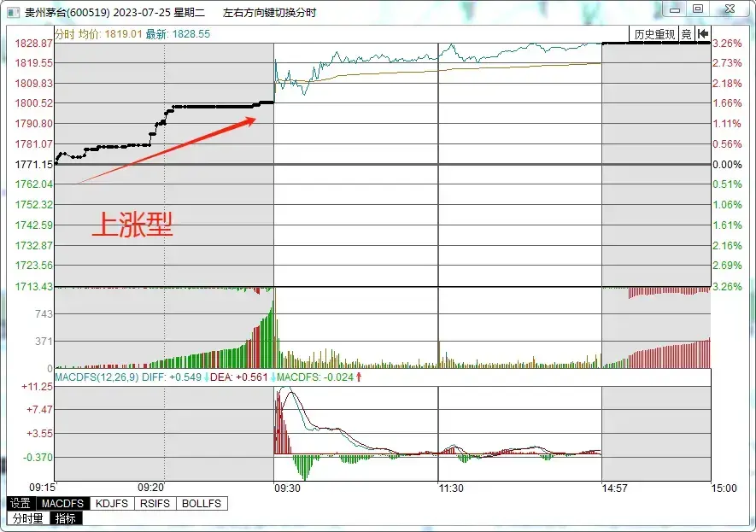Maximize the 贵州茅台 chart window
Image resolution: width=756 pixels, height=532 pixels.
click(698, 9)
